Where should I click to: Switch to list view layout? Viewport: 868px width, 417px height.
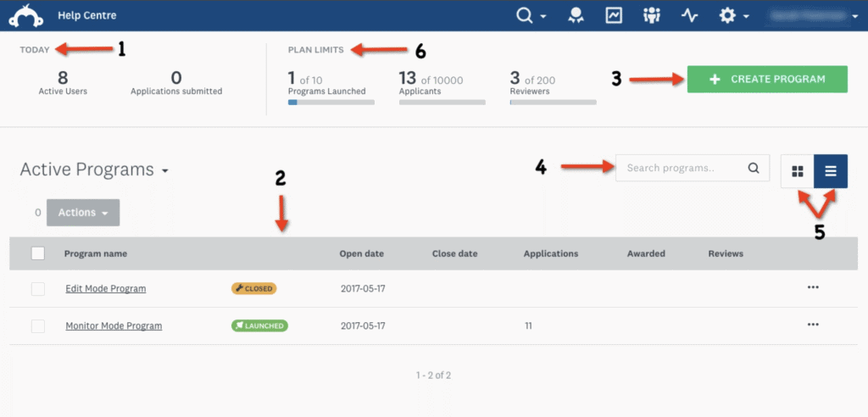(x=830, y=171)
